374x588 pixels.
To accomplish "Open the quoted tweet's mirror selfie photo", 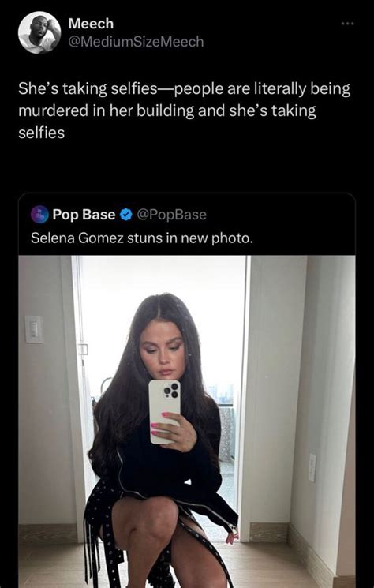I will [187, 421].
